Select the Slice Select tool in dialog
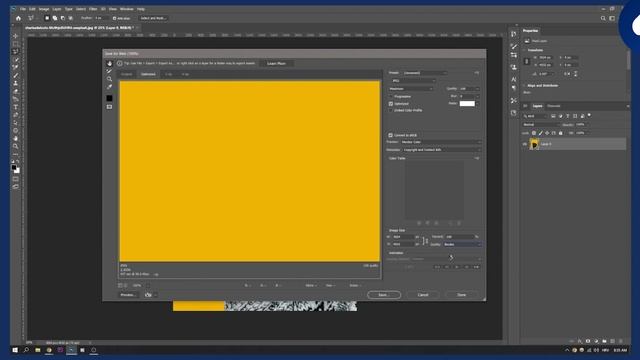640x360 pixels. click(109, 71)
